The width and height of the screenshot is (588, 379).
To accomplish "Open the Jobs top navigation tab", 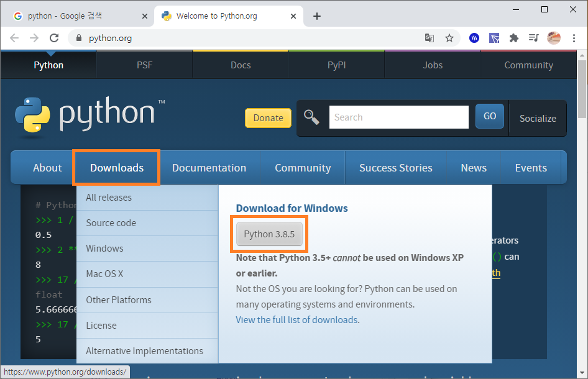I will click(x=433, y=65).
